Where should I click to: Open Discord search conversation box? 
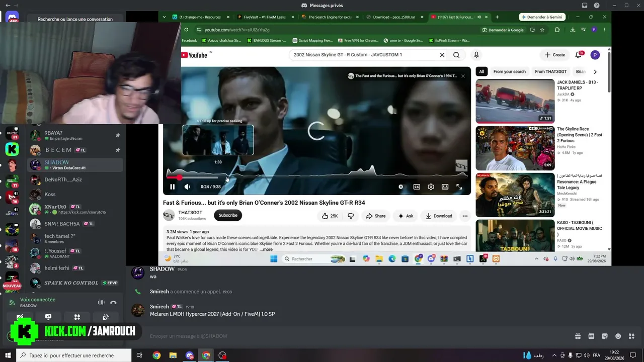tap(75, 19)
